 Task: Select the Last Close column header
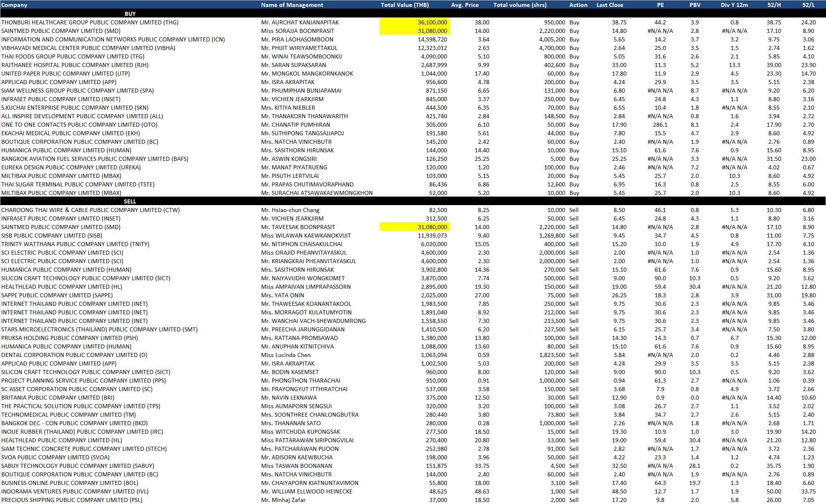[610, 5]
